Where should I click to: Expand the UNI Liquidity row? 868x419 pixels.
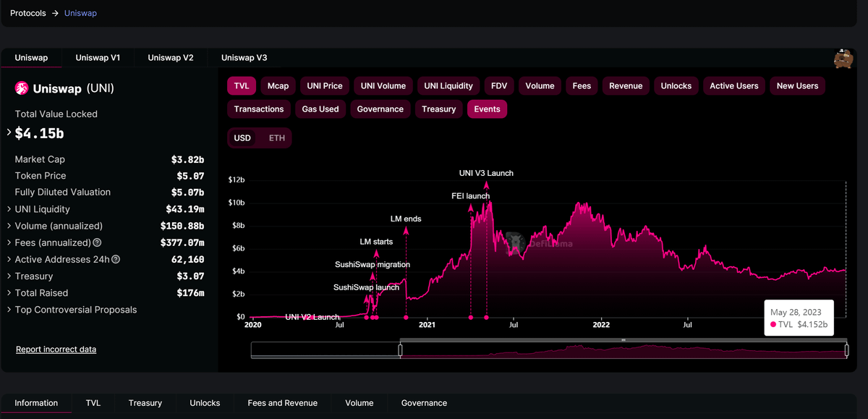point(9,209)
